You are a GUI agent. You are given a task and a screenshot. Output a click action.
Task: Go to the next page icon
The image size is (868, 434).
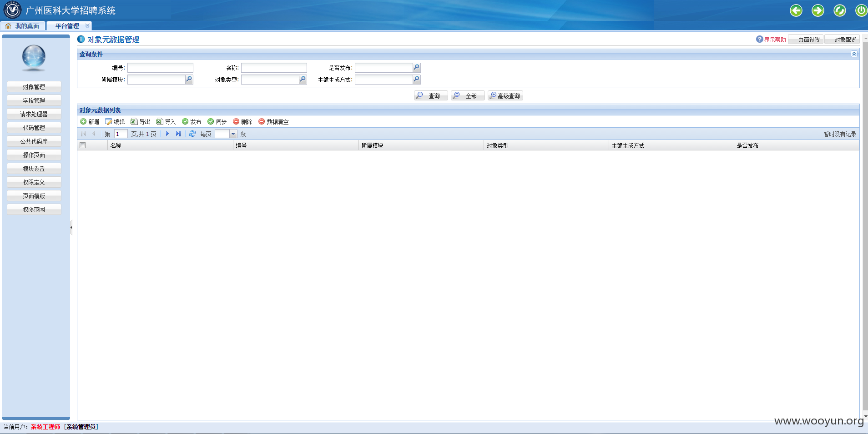[x=167, y=134]
